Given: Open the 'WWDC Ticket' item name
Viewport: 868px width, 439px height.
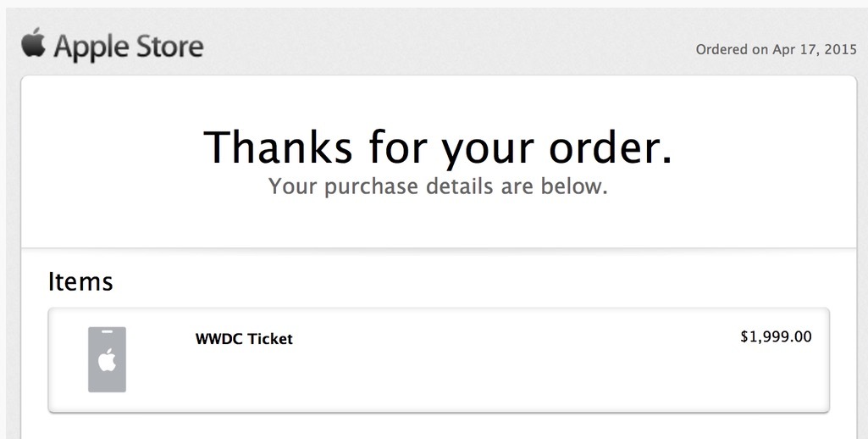Looking at the screenshot, I should coord(244,339).
